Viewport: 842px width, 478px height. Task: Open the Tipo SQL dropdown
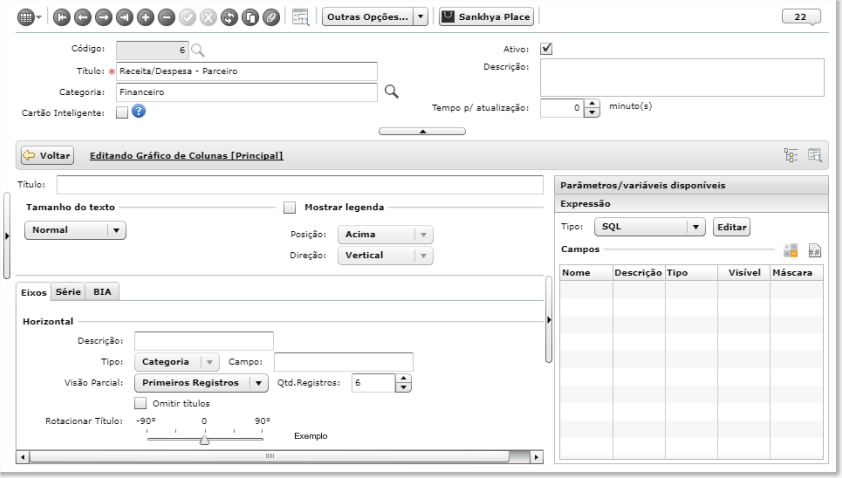pos(649,227)
